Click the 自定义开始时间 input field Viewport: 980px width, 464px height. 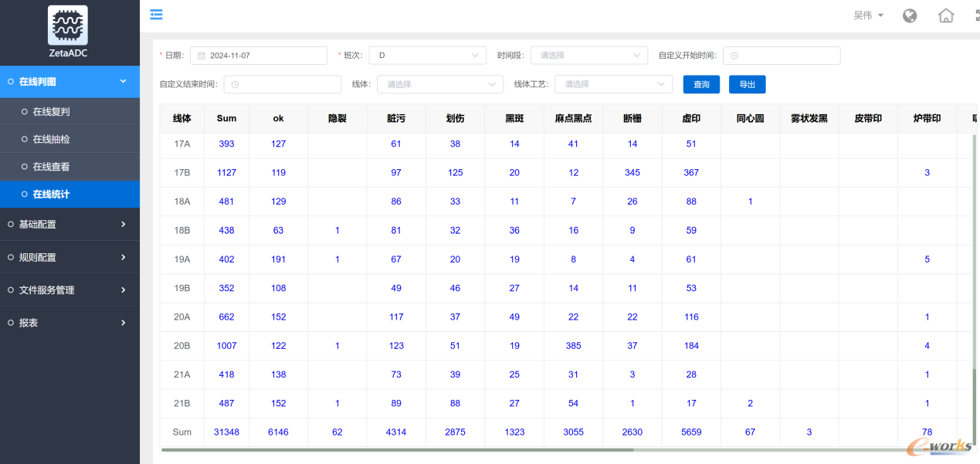tap(782, 56)
